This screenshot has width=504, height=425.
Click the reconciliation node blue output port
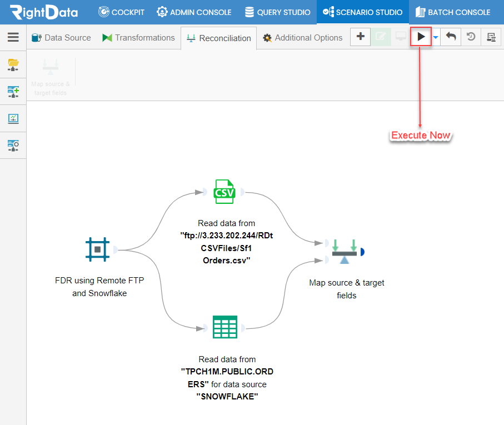pos(362,252)
